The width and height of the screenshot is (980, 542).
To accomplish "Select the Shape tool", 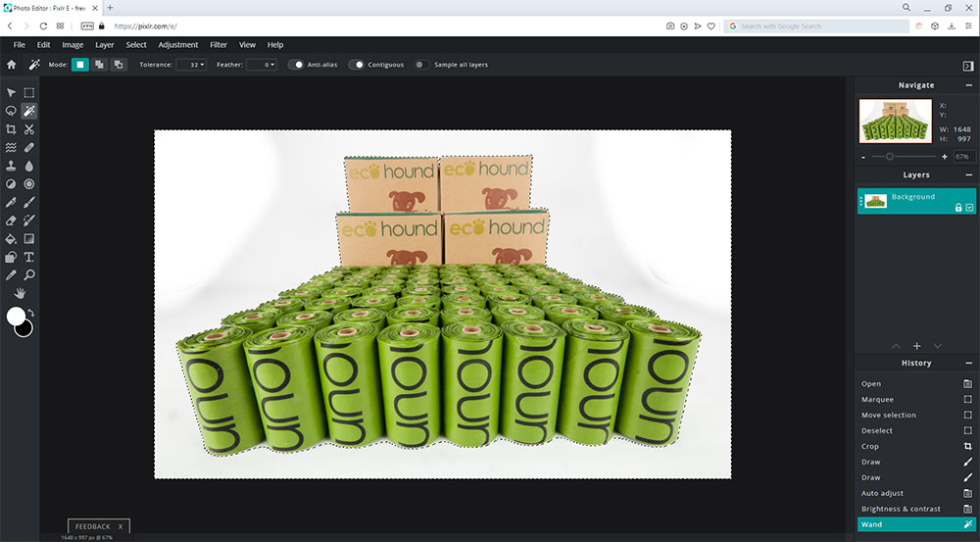I will [11, 257].
